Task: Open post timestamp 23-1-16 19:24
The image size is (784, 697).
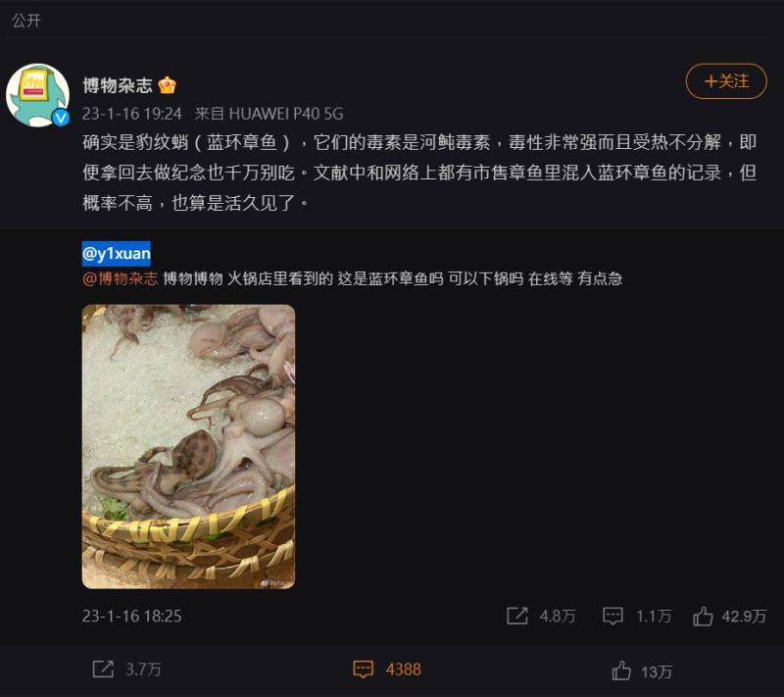Action: tap(132, 114)
